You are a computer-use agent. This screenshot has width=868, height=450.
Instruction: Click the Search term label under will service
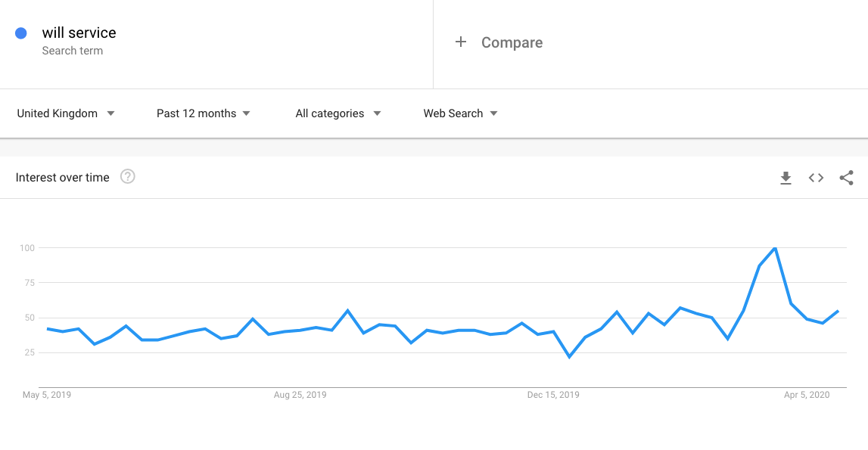[x=73, y=51]
